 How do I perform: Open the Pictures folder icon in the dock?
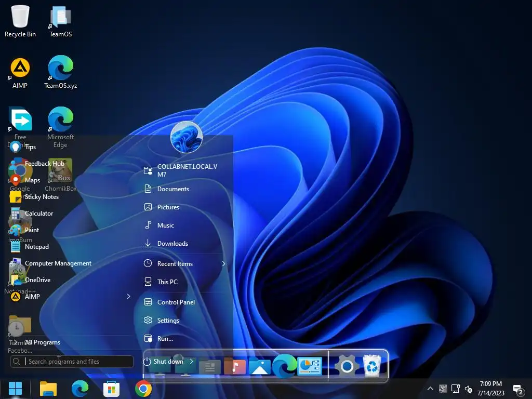tap(260, 366)
